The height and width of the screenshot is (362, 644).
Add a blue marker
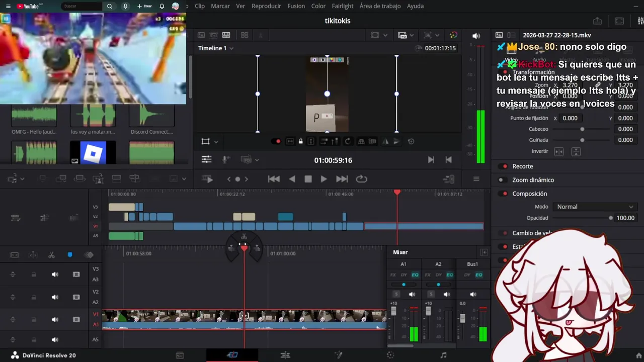(x=70, y=255)
